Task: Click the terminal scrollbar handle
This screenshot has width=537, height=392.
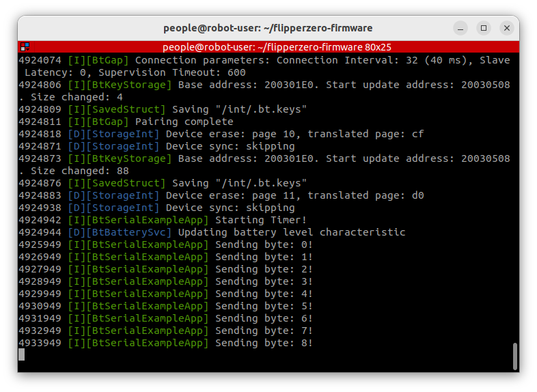Action: click(x=514, y=356)
